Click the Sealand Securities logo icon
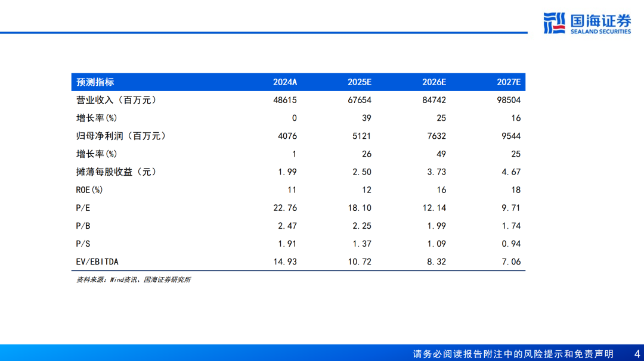The width and height of the screenshot is (644, 361). tap(555, 23)
